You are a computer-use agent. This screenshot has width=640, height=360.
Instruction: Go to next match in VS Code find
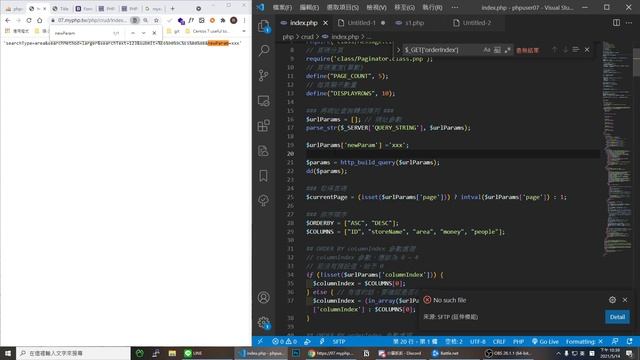tap(565, 50)
